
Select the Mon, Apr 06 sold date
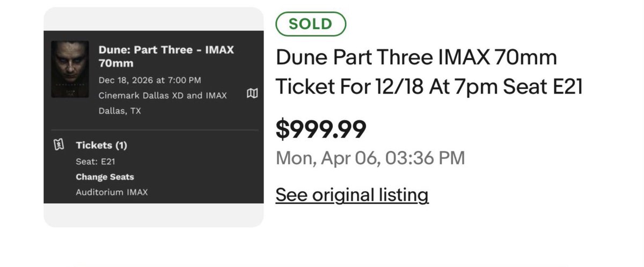(x=370, y=158)
